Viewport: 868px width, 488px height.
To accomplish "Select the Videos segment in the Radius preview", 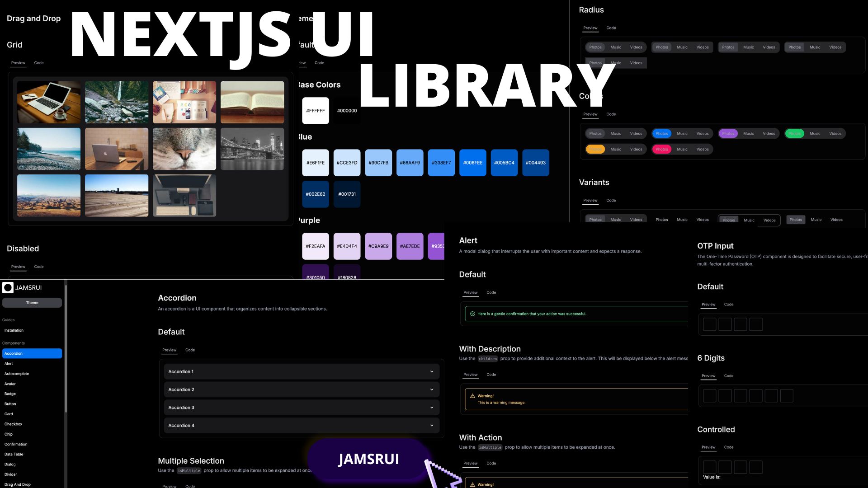I will (636, 47).
